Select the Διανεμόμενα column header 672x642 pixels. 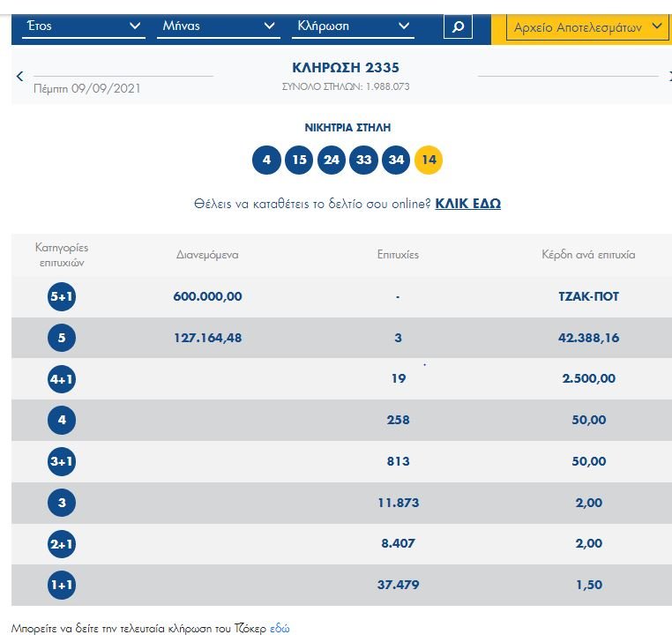(207, 255)
